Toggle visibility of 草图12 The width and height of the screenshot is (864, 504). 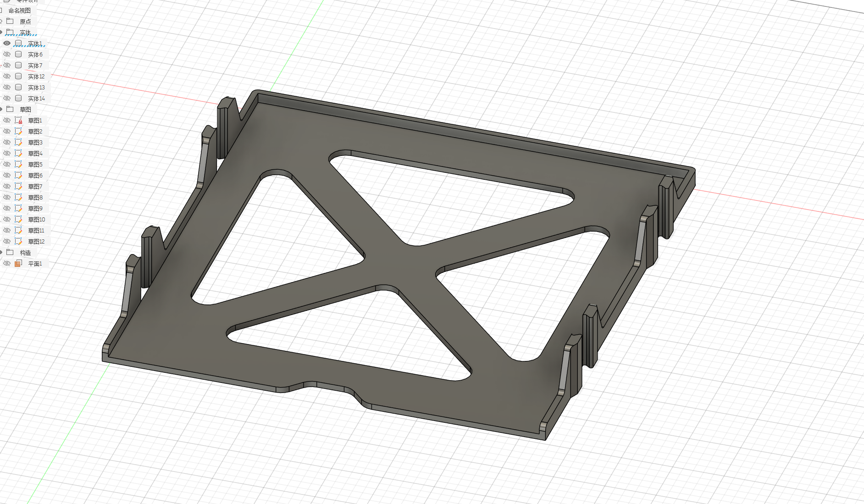point(7,241)
